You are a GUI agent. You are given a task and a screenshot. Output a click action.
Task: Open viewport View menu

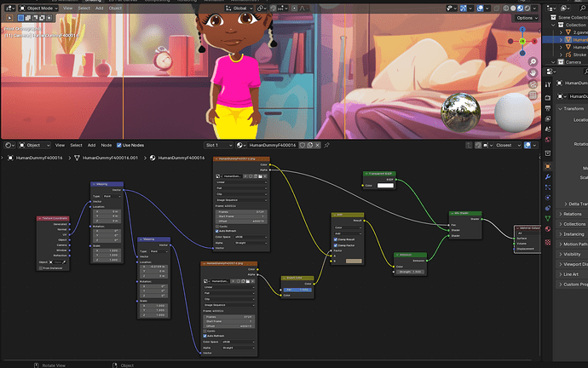pyautogui.click(x=67, y=8)
